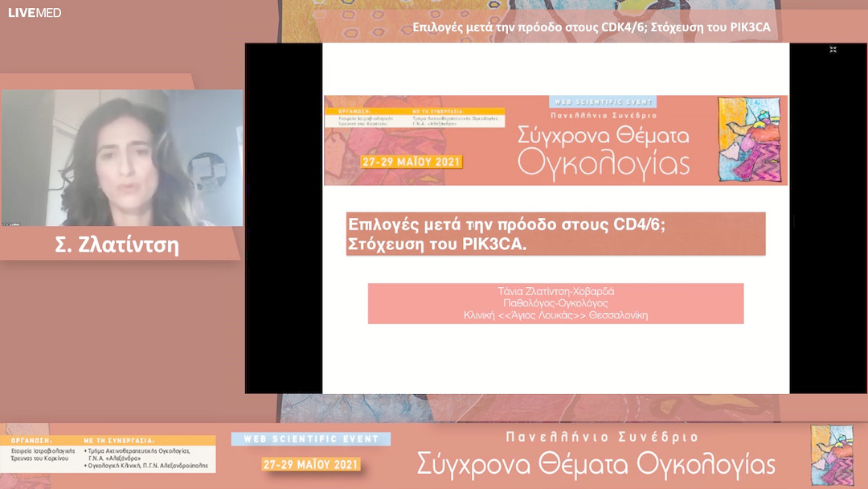Click the footer text 'Ογκολογική Κλινική, Π.Γ.Ν. Αλεξανδρούπολης'
The width and height of the screenshot is (868, 489).
pyautogui.click(x=146, y=466)
